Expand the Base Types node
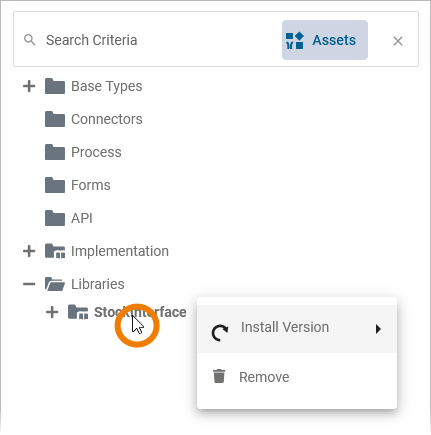 pos(29,86)
